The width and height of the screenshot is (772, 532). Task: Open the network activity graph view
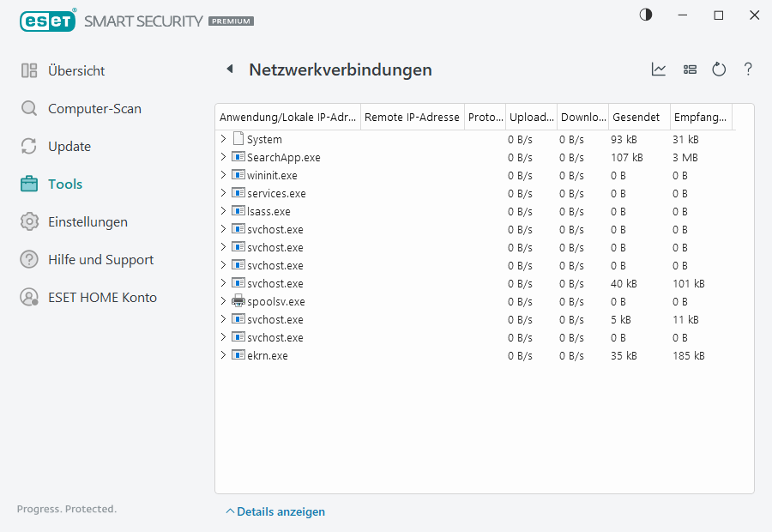[659, 70]
